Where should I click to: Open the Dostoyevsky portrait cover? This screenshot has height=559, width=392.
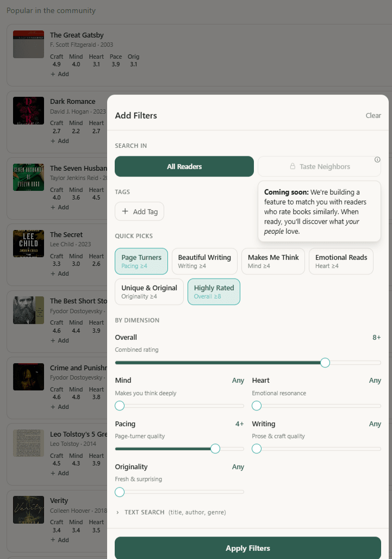click(28, 310)
